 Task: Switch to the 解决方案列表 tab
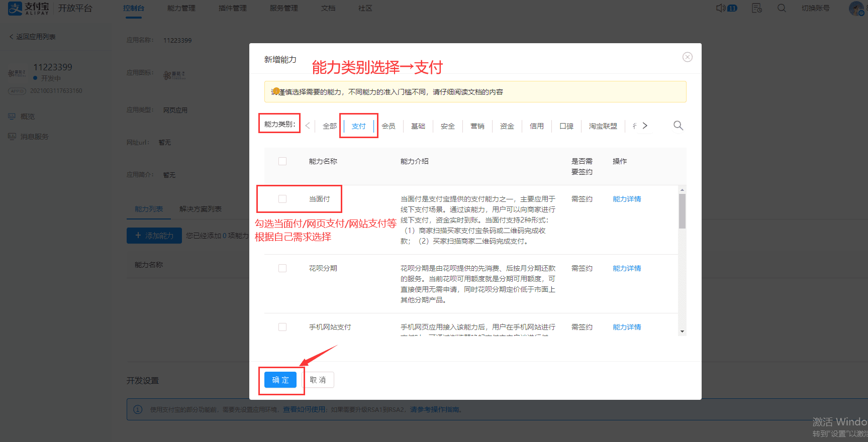[x=201, y=209]
